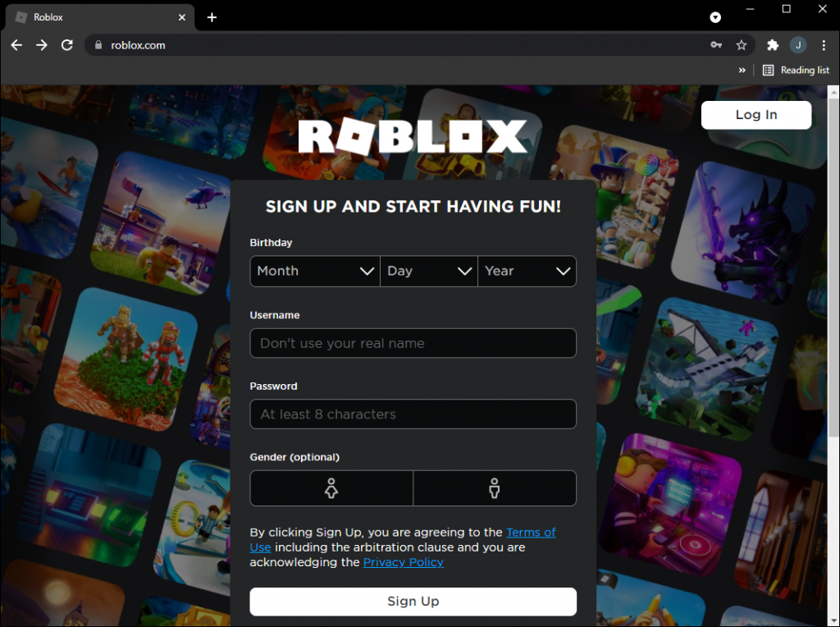Close the Roblox tab
This screenshot has width=840, height=627.
182,17
